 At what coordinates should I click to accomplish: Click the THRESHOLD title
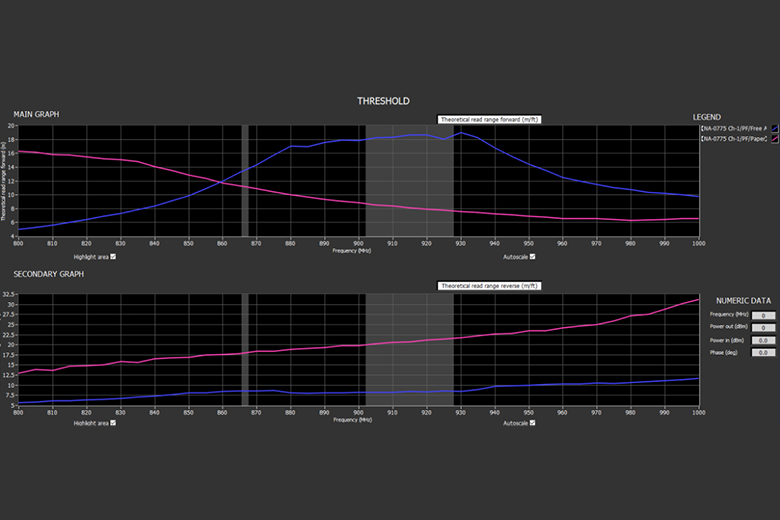pyautogui.click(x=383, y=101)
